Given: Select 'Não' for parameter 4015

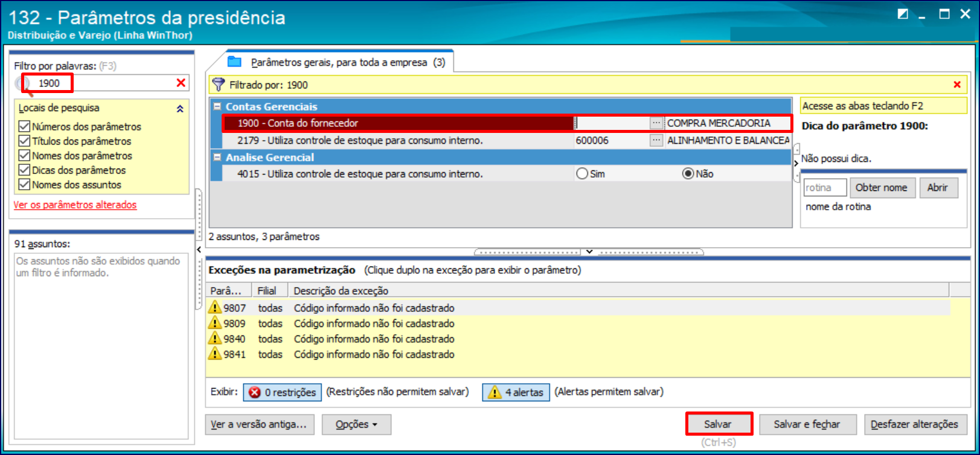Looking at the screenshot, I should point(688,173).
